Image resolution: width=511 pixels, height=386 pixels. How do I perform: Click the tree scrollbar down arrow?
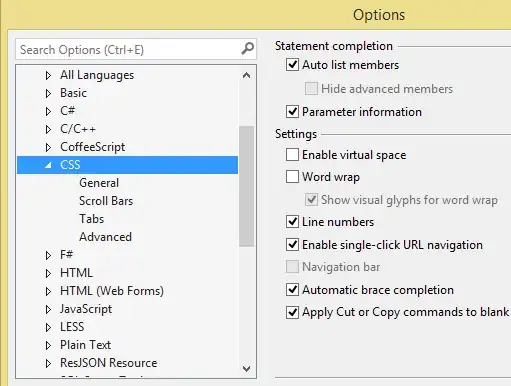tap(247, 369)
